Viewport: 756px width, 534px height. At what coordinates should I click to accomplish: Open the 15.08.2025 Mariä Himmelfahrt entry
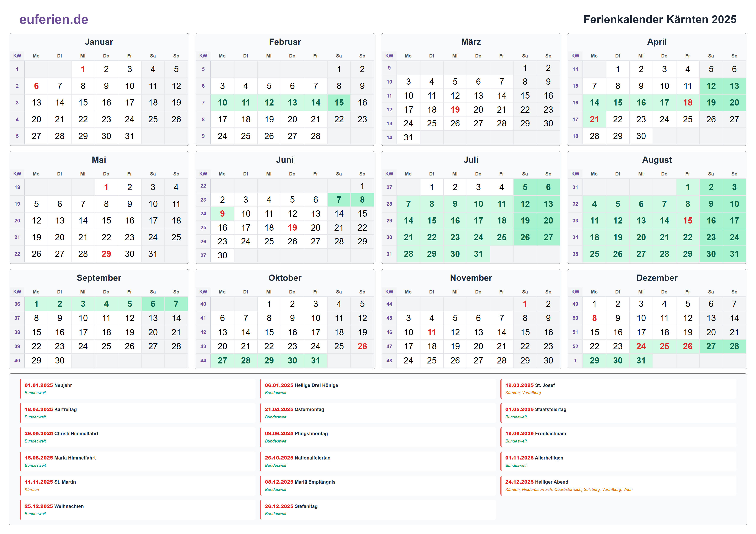pyautogui.click(x=138, y=461)
